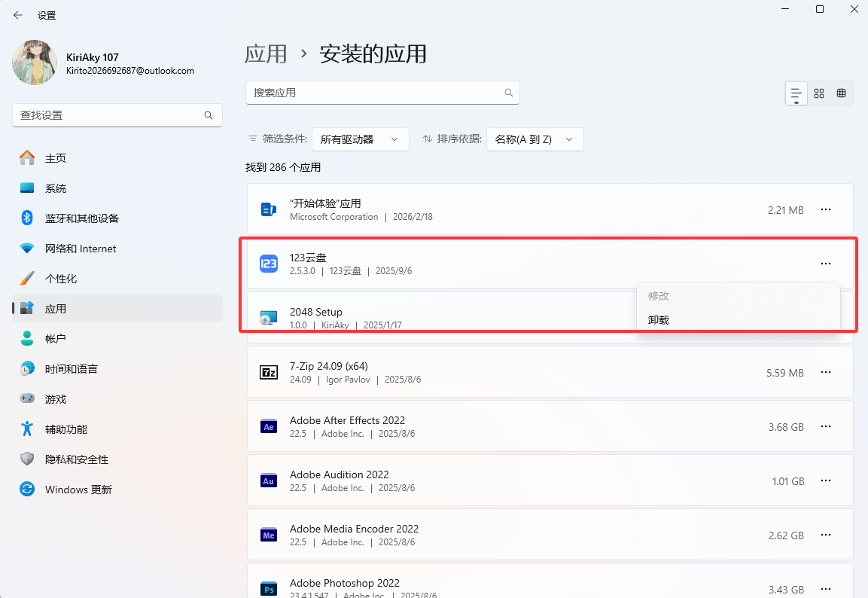
Task: Switch to list view layout icon
Action: pyautogui.click(x=796, y=93)
